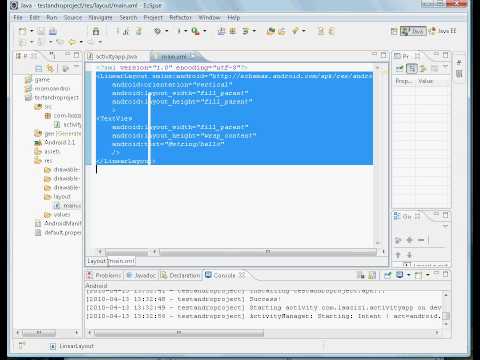Viewport: 480px width, 360px height.
Task: Select the values folder
Action: coord(62,214)
